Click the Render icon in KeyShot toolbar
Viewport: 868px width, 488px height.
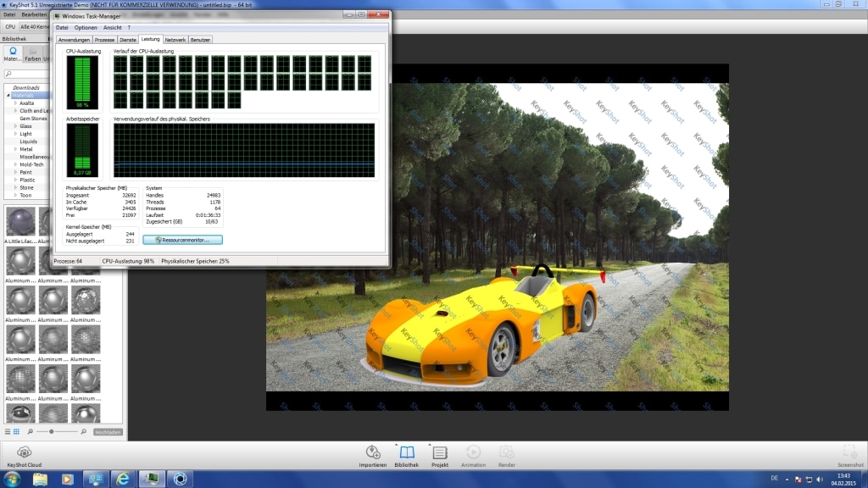[x=507, y=457]
